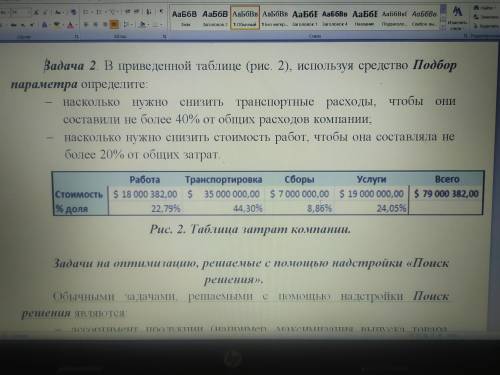Open the Sort dialog from the ribbon

(148, 12)
